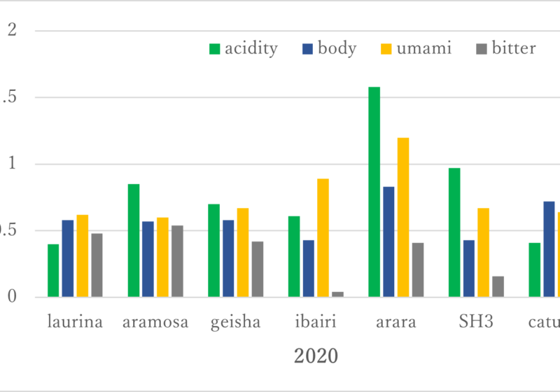
Task: Click the green acidity legend swatch
Action: 214,49
